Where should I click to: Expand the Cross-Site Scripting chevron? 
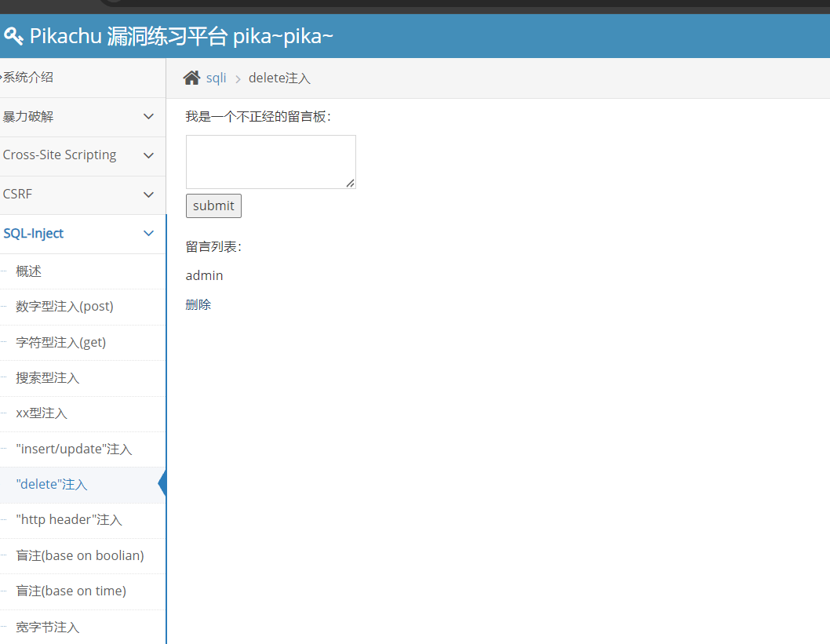149,155
